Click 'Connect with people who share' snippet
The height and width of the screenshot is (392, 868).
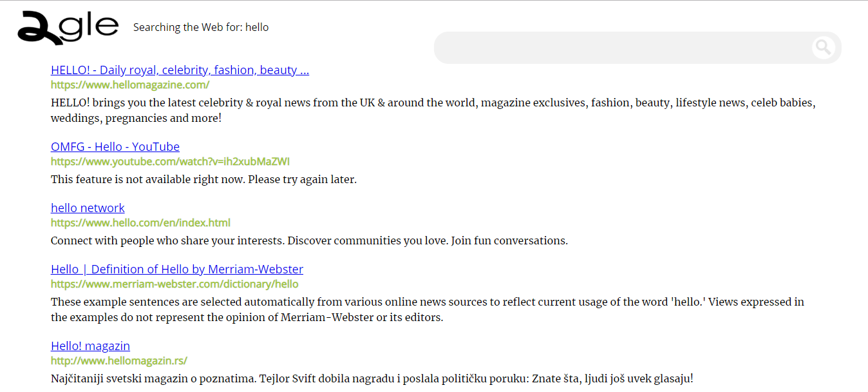point(309,240)
